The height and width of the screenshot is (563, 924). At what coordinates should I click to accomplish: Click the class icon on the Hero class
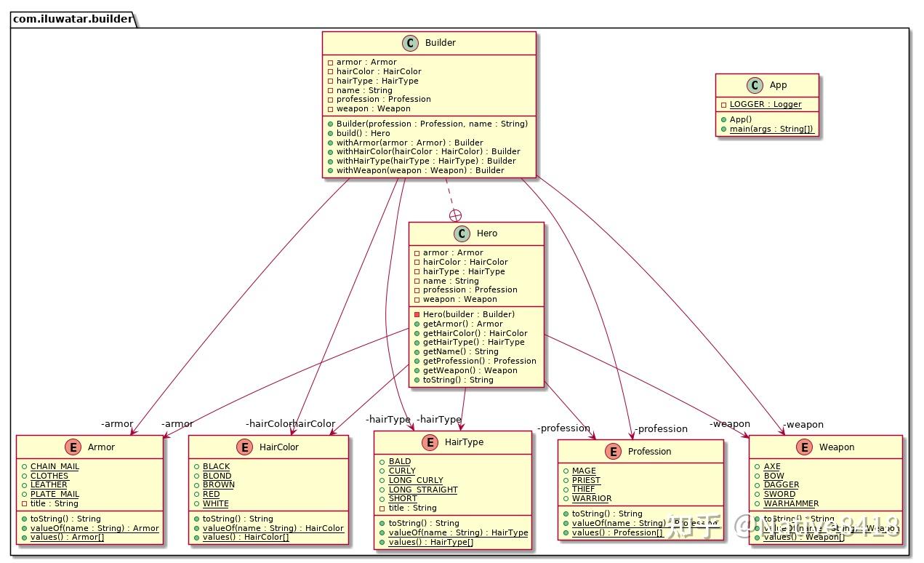coord(462,233)
